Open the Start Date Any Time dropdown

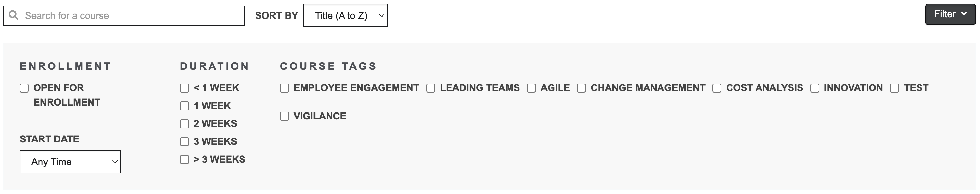tap(70, 162)
